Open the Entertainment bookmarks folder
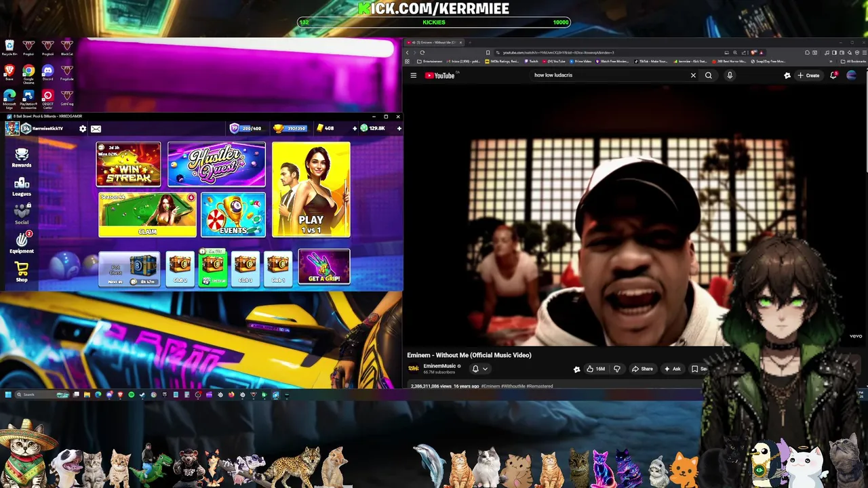The height and width of the screenshot is (488, 868). (x=430, y=61)
